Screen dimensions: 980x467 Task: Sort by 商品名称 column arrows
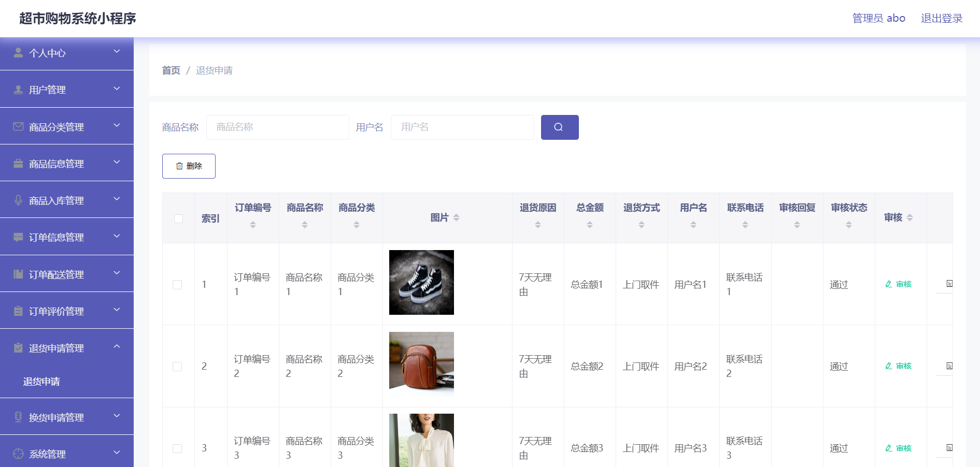pos(305,225)
